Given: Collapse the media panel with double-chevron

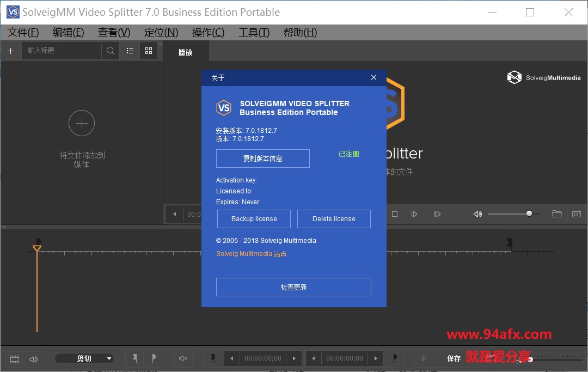Looking at the screenshot, I should pos(161,44).
